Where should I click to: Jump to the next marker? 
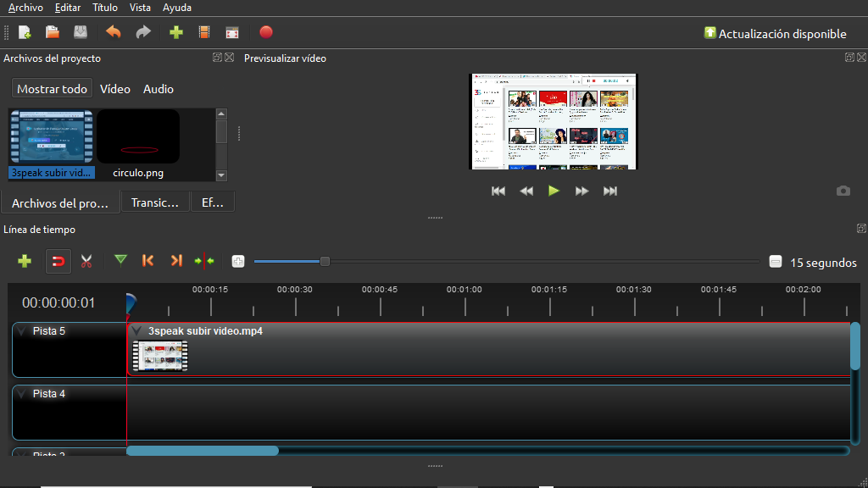point(176,261)
